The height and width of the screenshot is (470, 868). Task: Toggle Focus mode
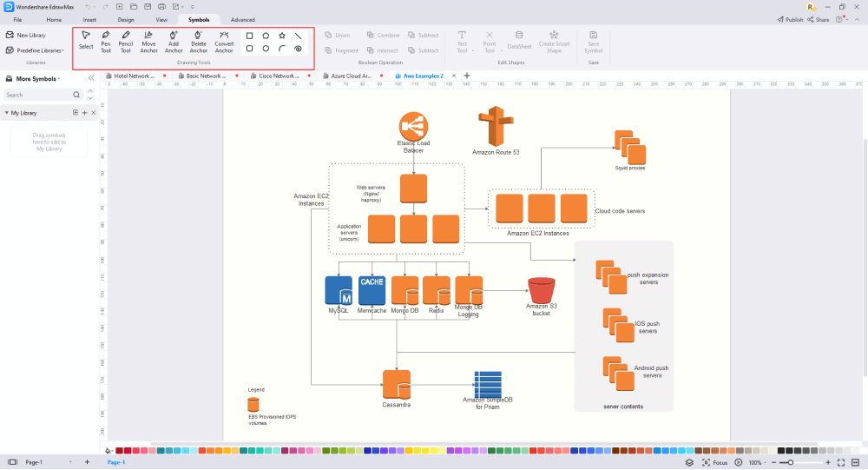(x=714, y=462)
